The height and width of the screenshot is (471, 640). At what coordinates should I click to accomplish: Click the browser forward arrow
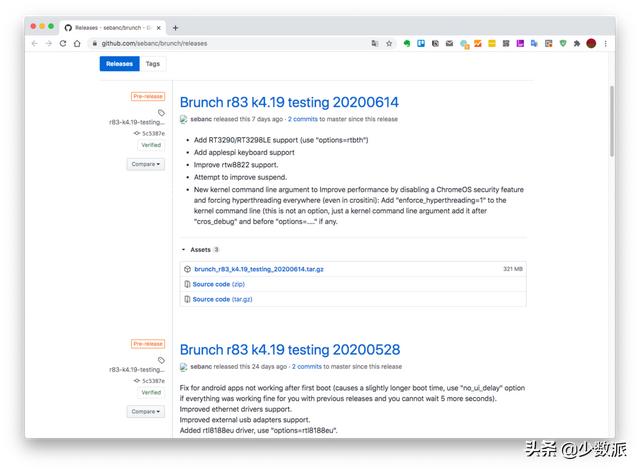[x=49, y=44]
